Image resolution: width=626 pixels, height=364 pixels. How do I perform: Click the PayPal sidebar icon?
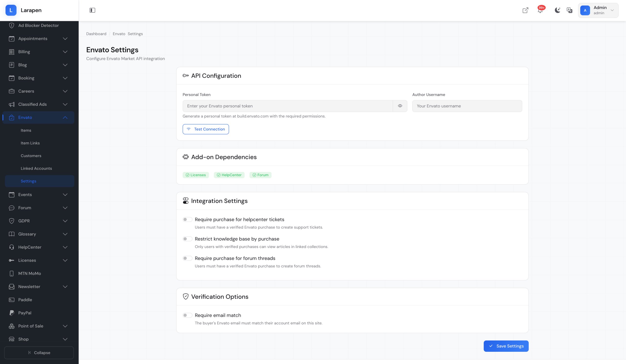[x=12, y=313]
